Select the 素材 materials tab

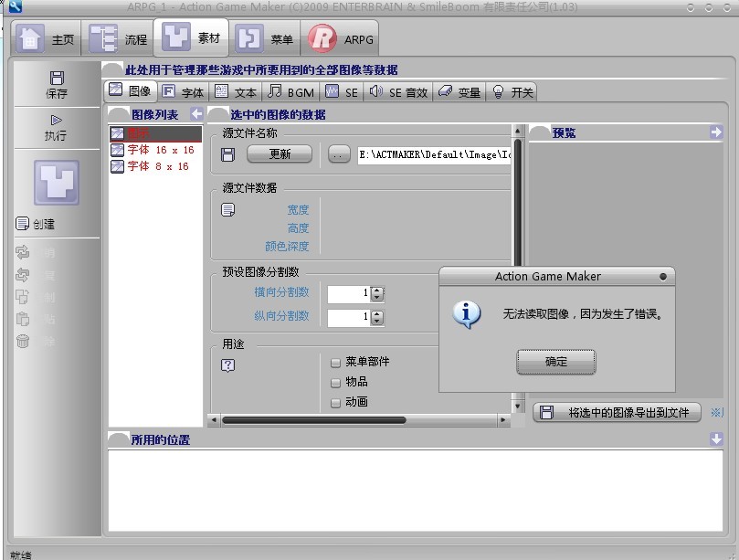point(191,37)
